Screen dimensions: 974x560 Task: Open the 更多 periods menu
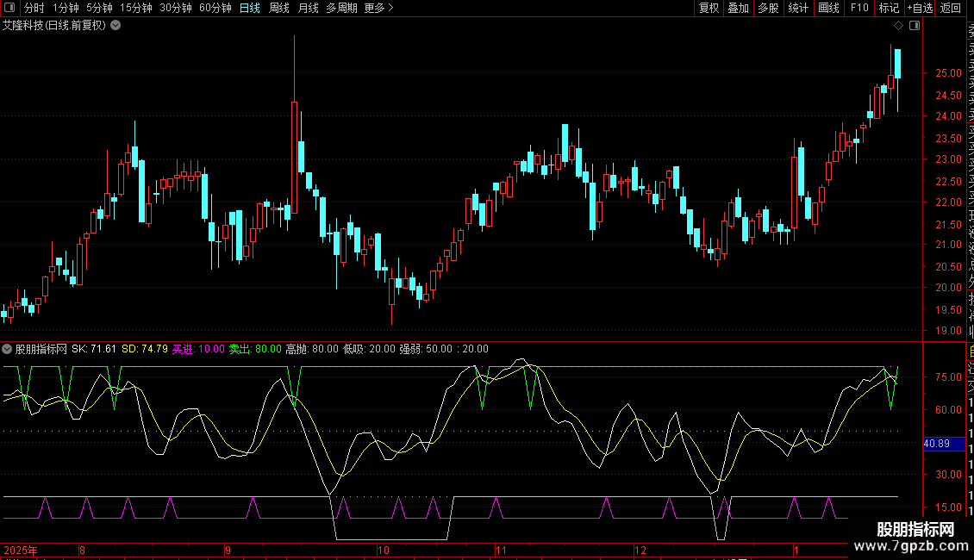378,8
